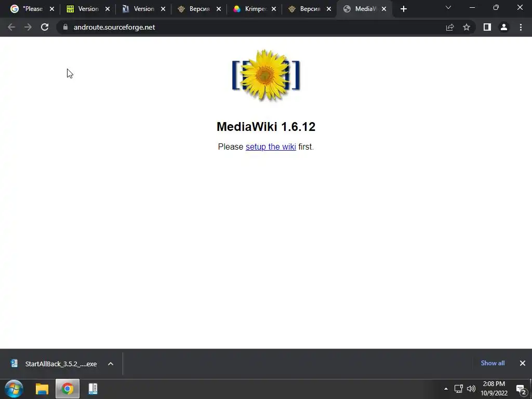Click the Chrome taskbar icon
The width and height of the screenshot is (532, 399).
pos(68,389)
